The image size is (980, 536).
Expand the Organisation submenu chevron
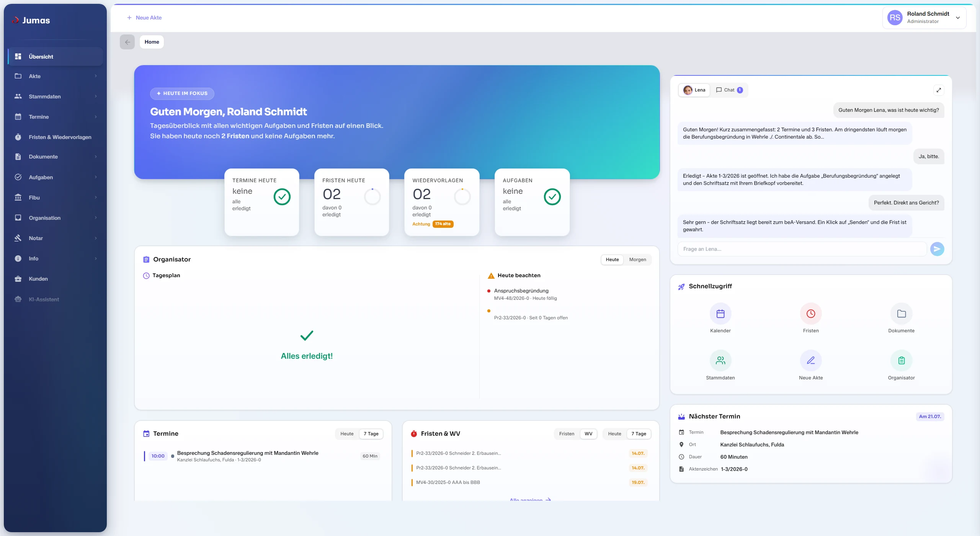[x=96, y=218]
